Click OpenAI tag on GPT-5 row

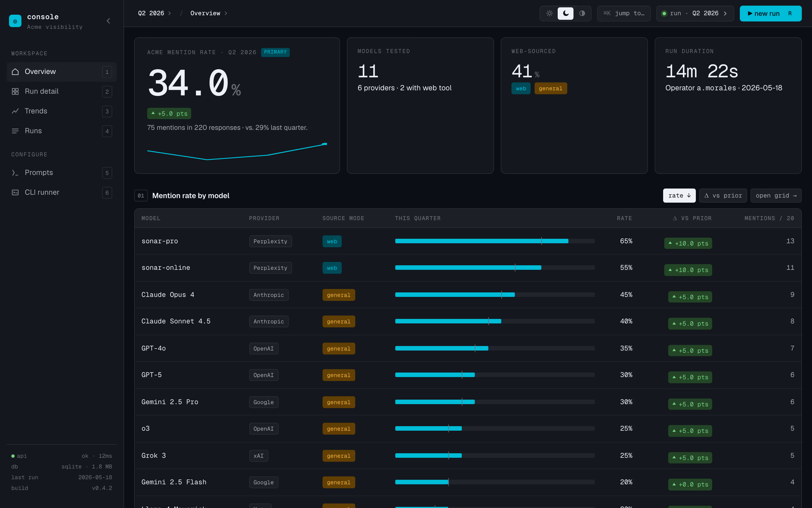pos(264,375)
